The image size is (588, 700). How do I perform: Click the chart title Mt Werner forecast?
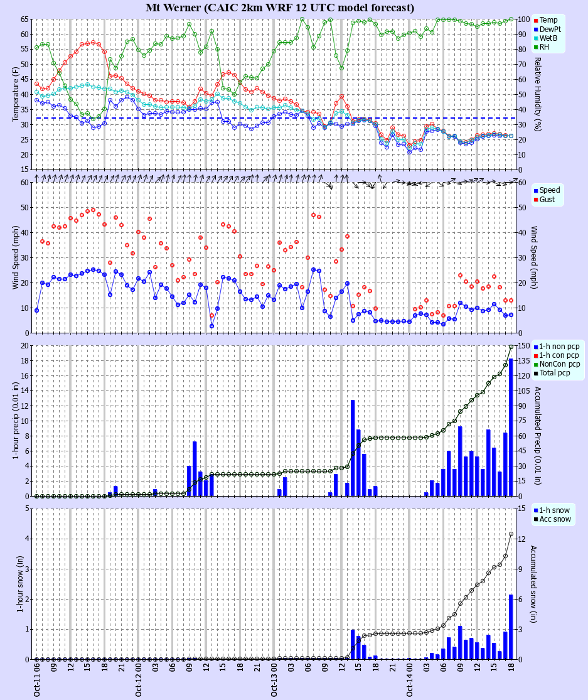(279, 8)
